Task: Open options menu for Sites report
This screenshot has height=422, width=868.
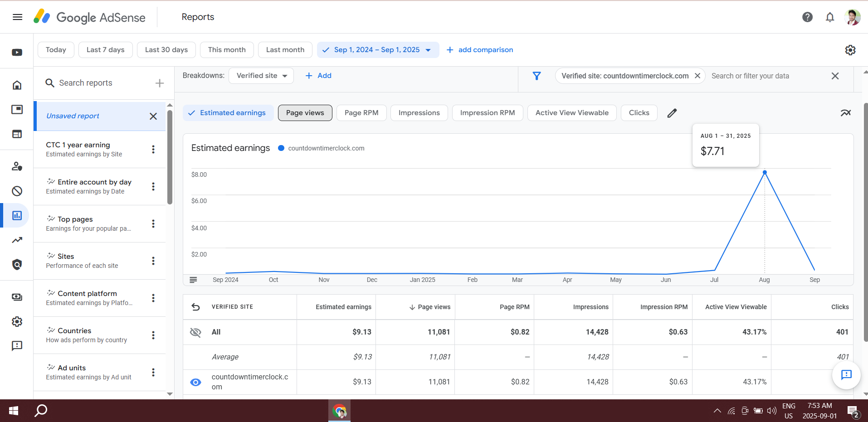Action: [153, 261]
